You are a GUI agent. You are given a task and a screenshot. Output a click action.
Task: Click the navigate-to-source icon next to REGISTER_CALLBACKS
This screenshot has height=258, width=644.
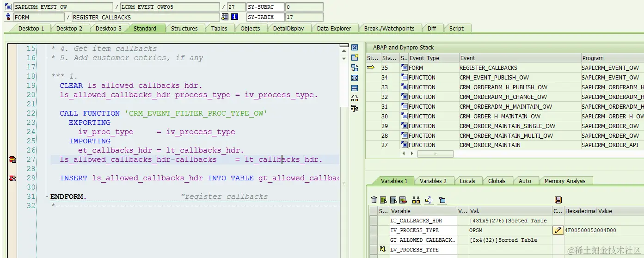(225, 17)
